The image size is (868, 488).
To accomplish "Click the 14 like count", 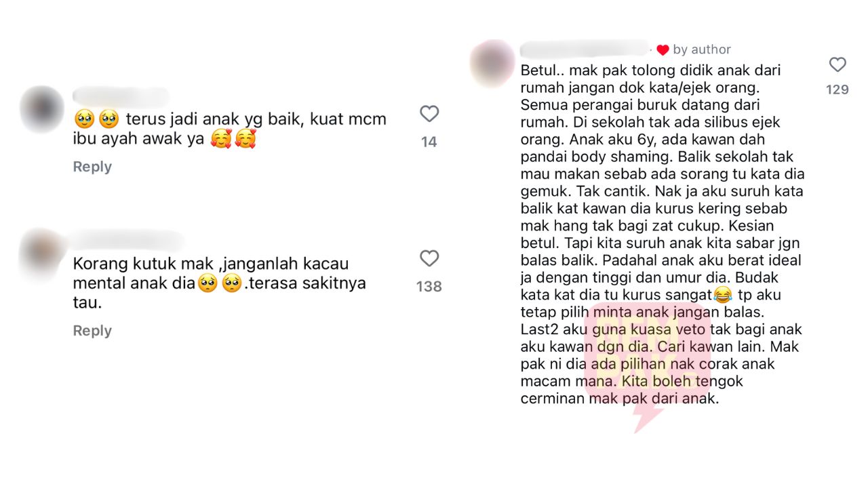I will (429, 142).
